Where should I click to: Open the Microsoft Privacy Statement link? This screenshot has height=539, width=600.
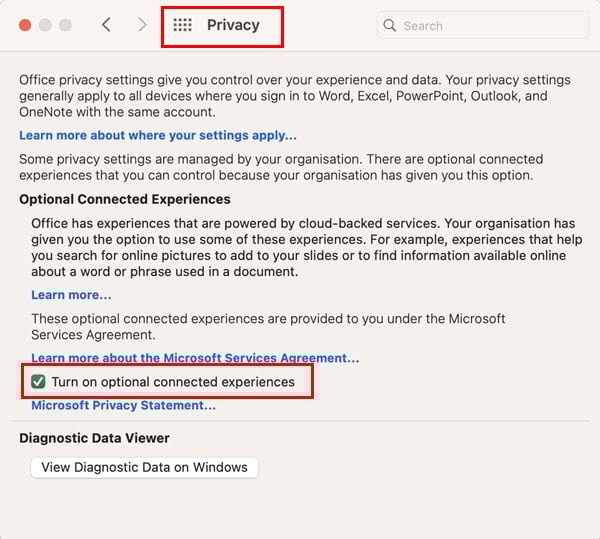point(124,405)
